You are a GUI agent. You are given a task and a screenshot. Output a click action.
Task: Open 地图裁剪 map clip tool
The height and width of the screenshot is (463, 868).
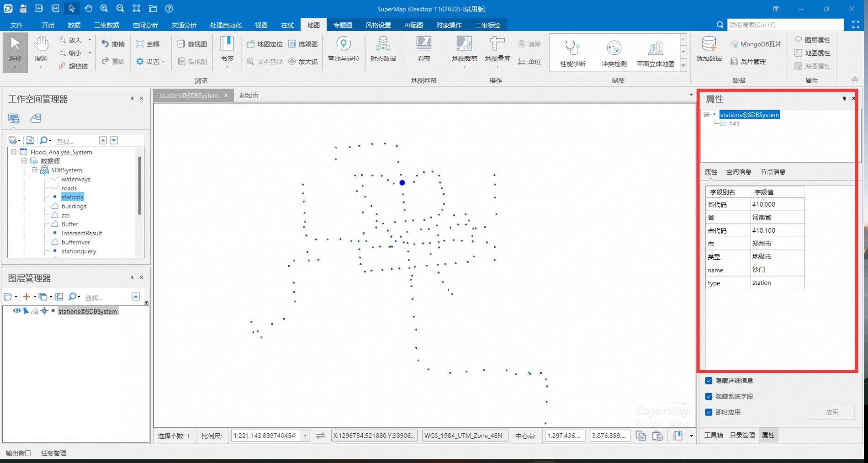pos(465,51)
